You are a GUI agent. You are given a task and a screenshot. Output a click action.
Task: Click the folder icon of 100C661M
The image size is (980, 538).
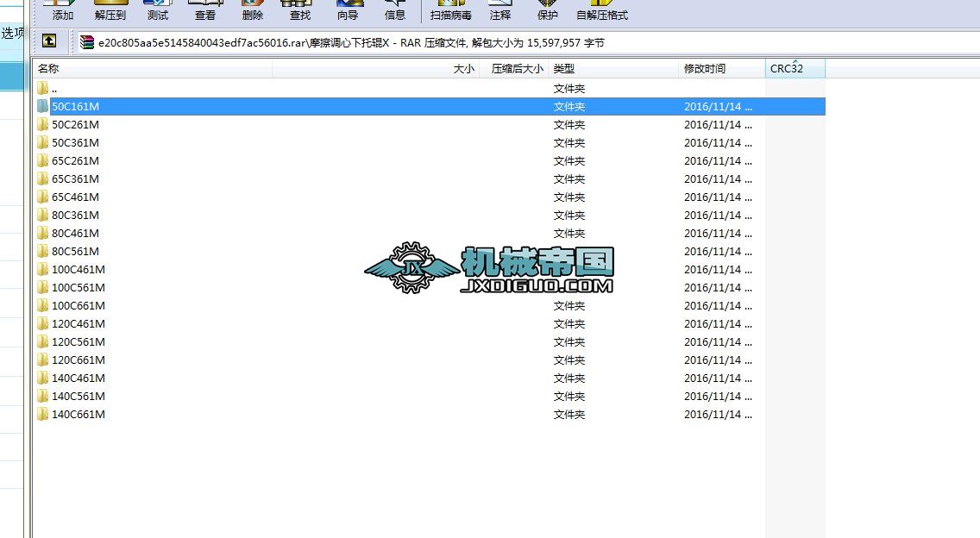42,305
